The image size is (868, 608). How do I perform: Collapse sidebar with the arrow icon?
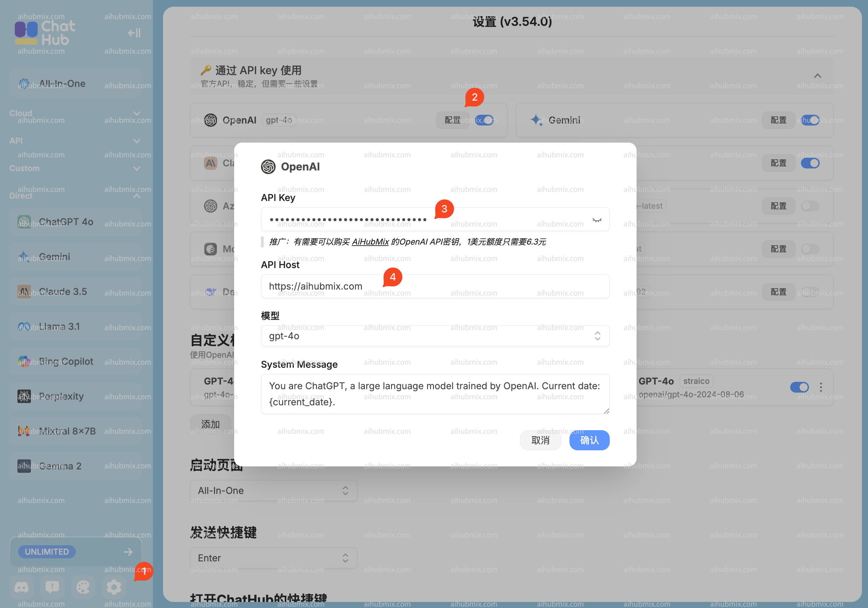pyautogui.click(x=134, y=33)
